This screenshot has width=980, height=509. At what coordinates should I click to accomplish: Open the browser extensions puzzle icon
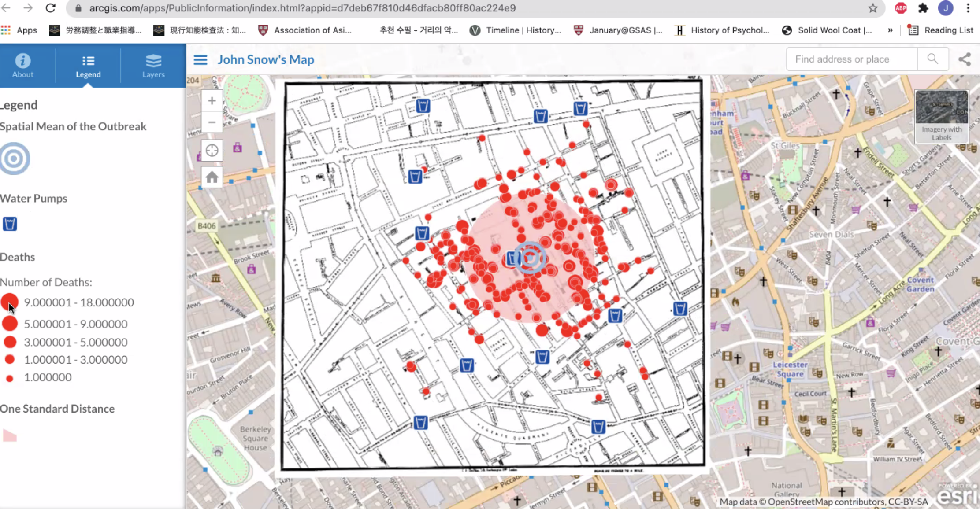click(x=923, y=8)
